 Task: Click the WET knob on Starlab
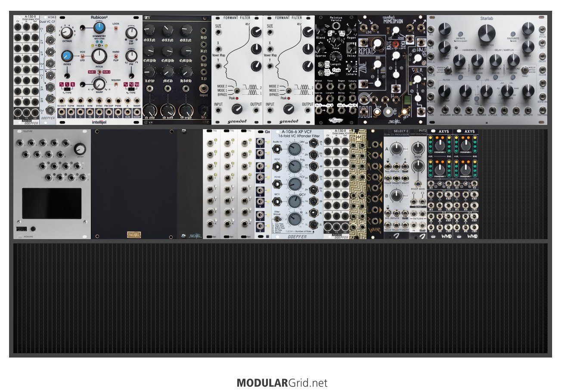(528, 29)
